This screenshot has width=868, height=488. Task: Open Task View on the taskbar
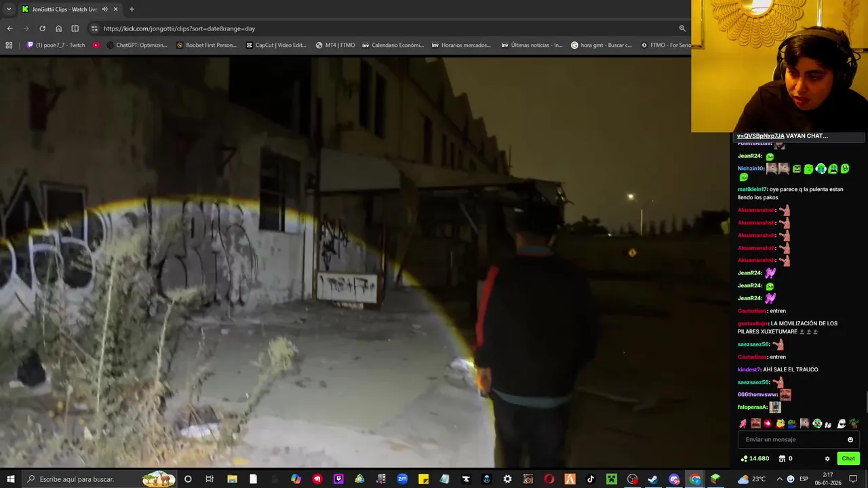click(x=210, y=479)
